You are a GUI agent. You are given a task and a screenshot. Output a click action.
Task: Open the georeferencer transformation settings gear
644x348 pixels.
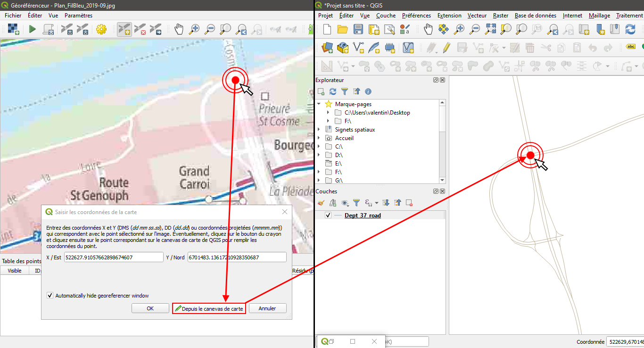[101, 30]
